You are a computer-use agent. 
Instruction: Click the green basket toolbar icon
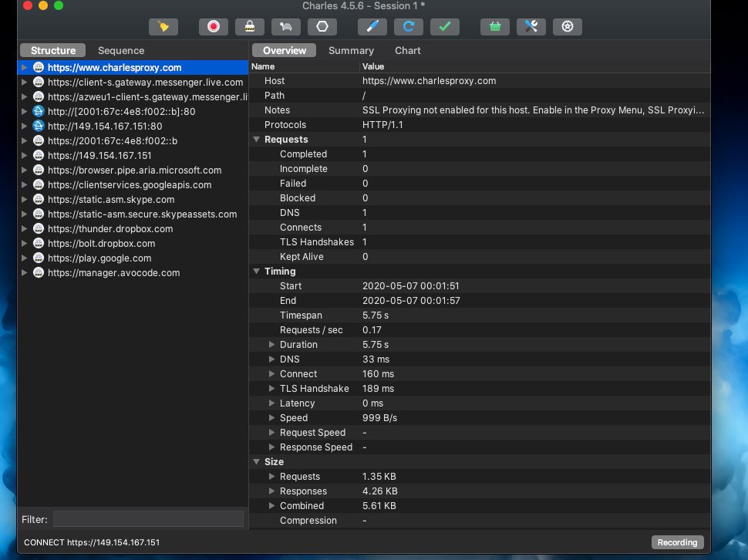point(495,27)
